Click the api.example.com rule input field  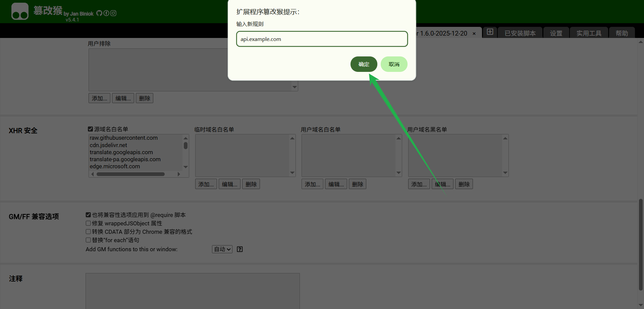[322, 39]
